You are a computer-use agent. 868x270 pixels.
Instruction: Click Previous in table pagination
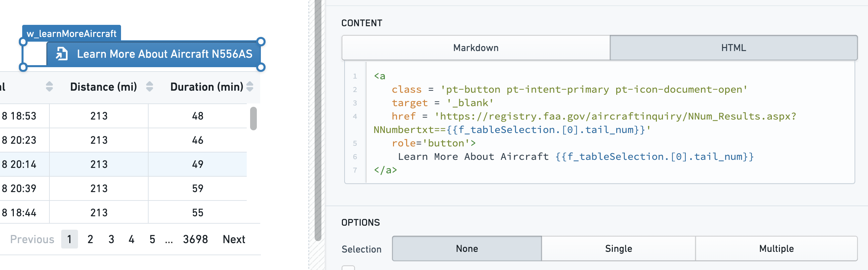tap(32, 239)
